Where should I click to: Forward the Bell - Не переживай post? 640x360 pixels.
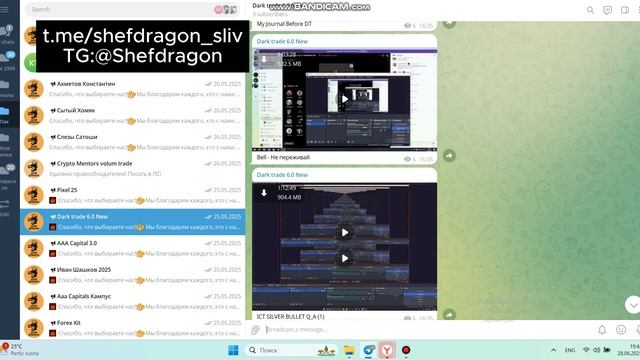click(x=449, y=156)
